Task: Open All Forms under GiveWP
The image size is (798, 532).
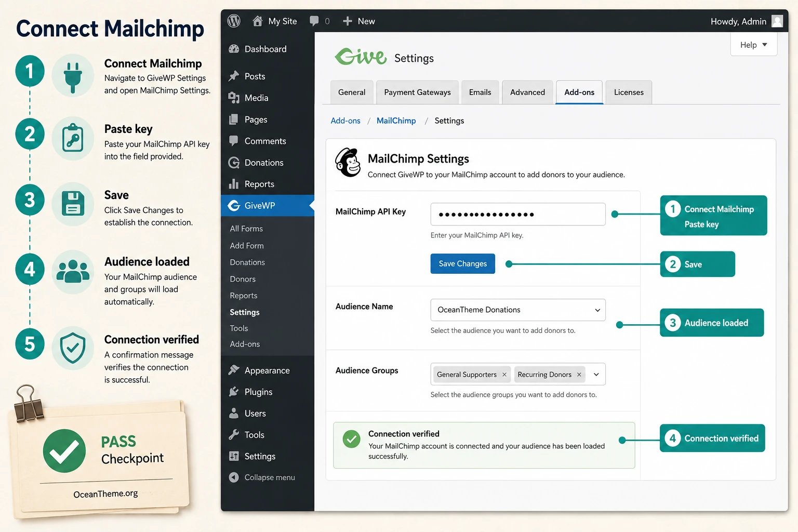Action: [246, 229]
